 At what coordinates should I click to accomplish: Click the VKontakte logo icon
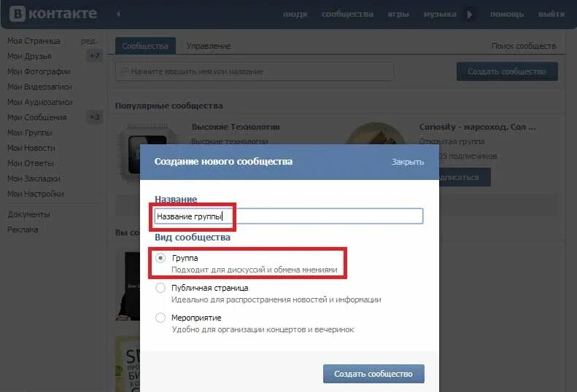click(18, 14)
